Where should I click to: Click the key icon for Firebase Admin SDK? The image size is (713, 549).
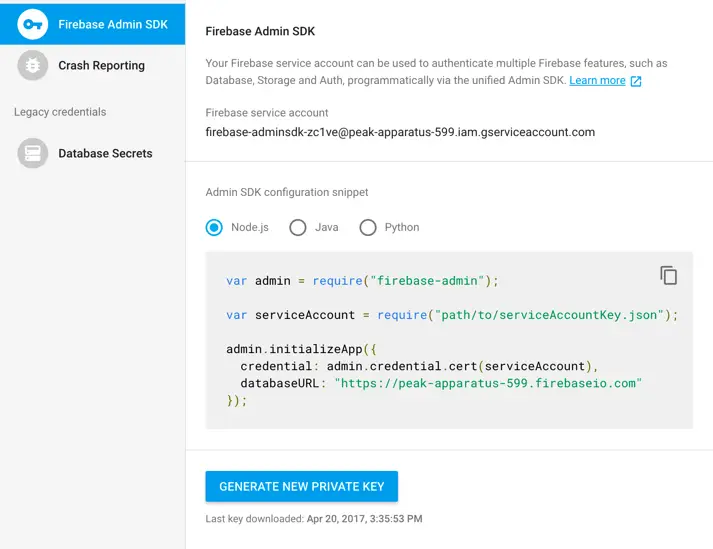tap(33, 24)
